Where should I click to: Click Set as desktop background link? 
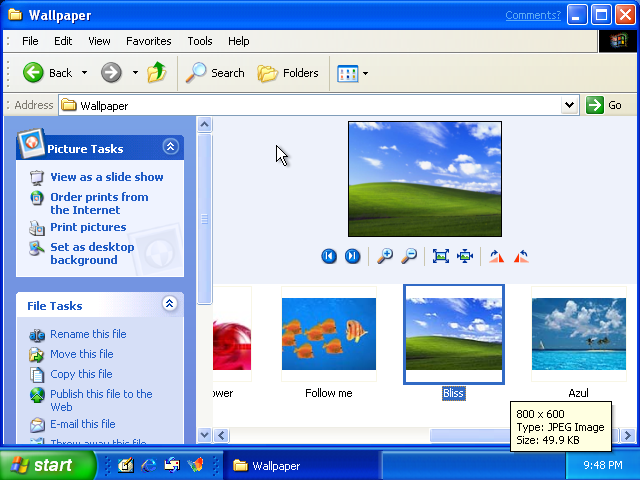point(92,253)
